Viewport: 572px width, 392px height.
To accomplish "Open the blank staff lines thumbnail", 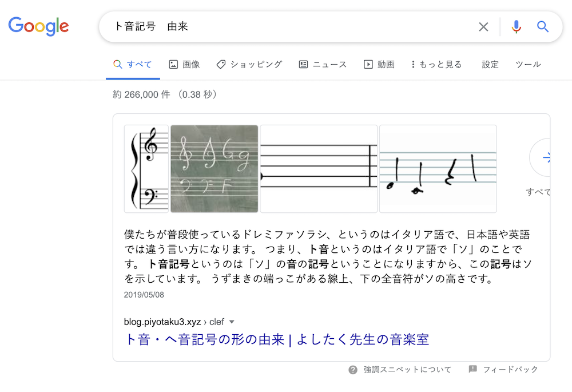I will click(319, 169).
